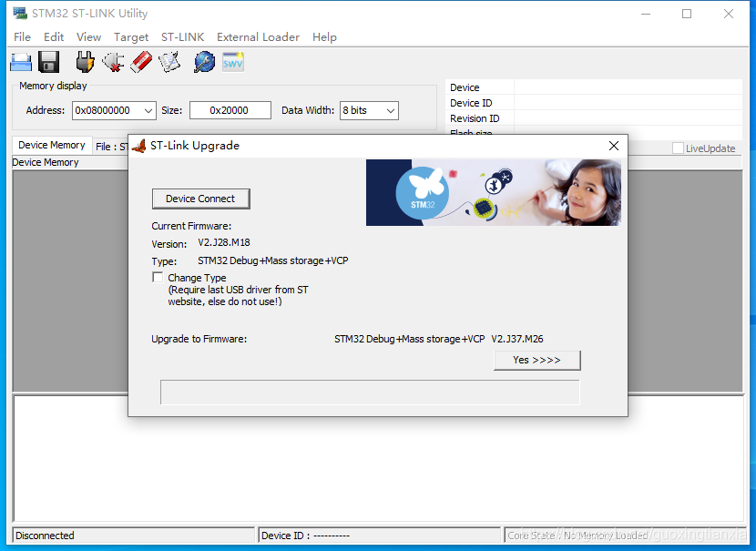This screenshot has height=551, width=756.
Task: Click the Disconnected status bar text
Action: [x=45, y=536]
